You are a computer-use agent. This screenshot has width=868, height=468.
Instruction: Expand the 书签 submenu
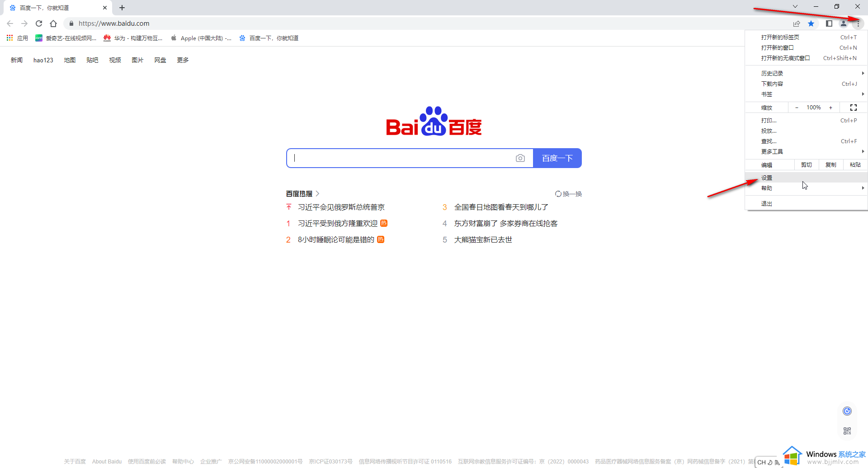point(807,94)
